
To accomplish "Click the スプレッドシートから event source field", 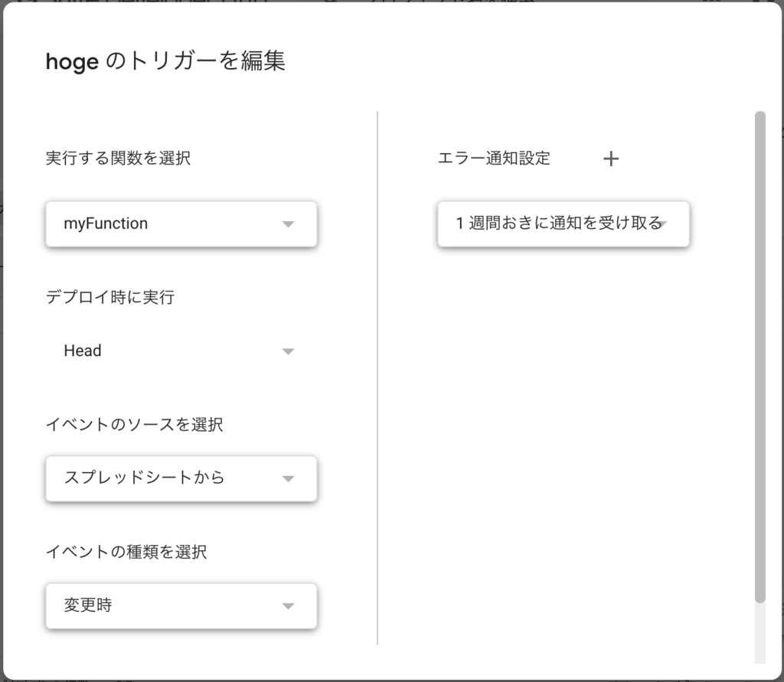I will (x=181, y=478).
